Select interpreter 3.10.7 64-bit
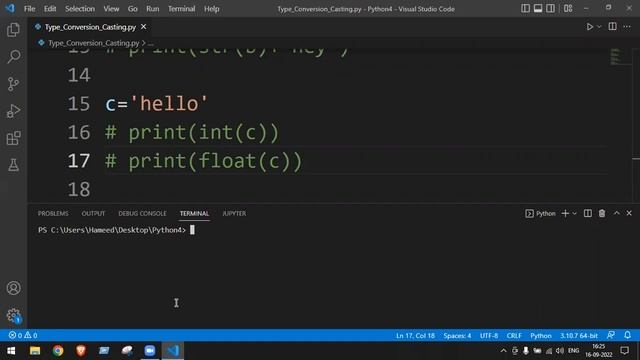The width and height of the screenshot is (640, 360). coord(579,336)
